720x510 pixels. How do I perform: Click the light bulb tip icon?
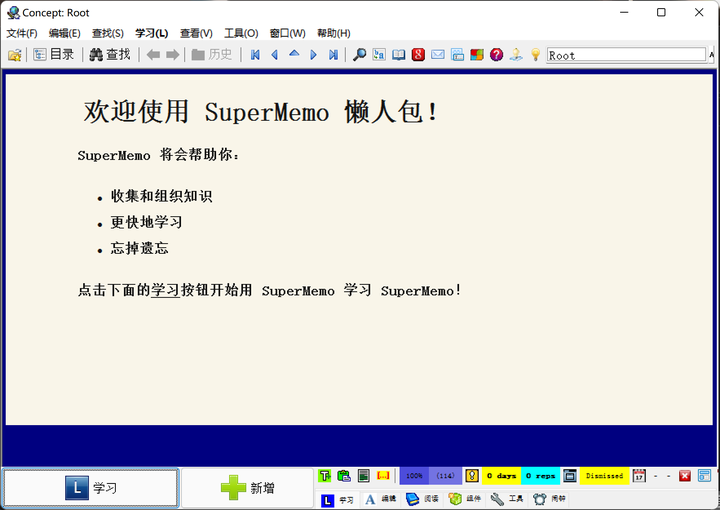point(535,55)
